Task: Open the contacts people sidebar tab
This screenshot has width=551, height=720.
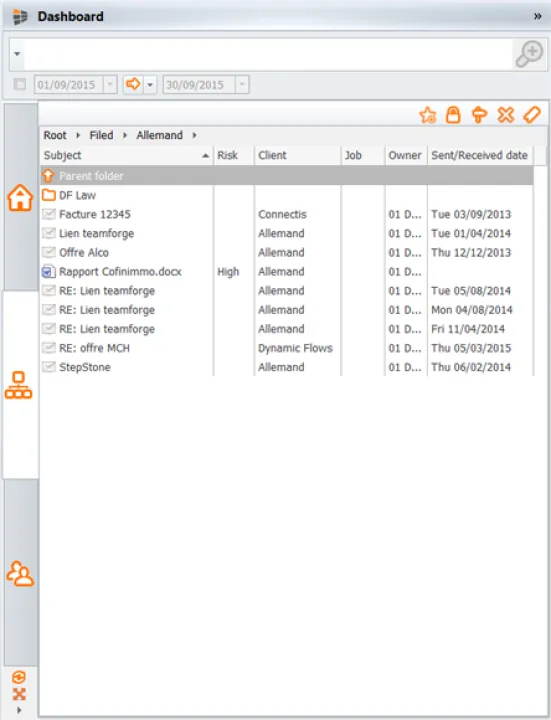Action: tap(20, 574)
